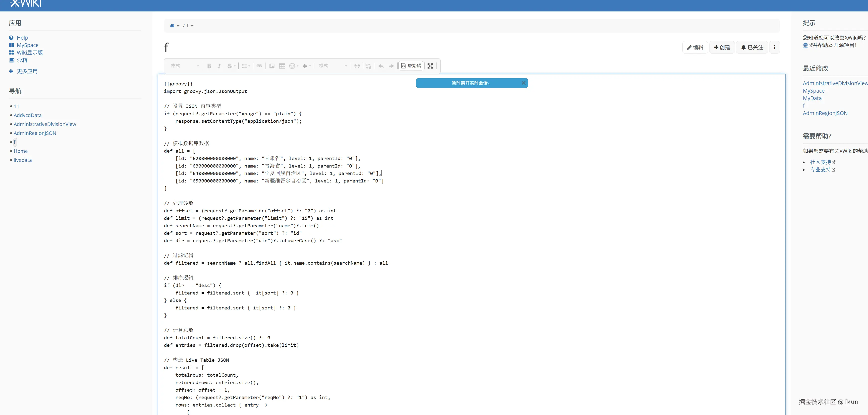Toggle bold formatting in the editor toolbar
Screen dimensions: 868x415
coord(209,66)
